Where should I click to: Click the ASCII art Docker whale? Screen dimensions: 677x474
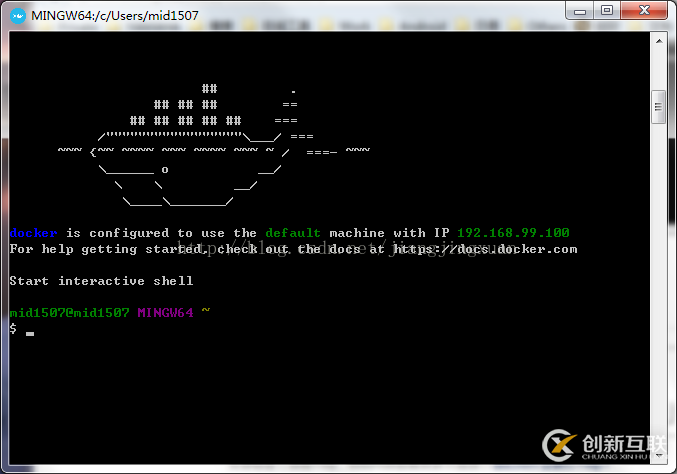[214, 145]
